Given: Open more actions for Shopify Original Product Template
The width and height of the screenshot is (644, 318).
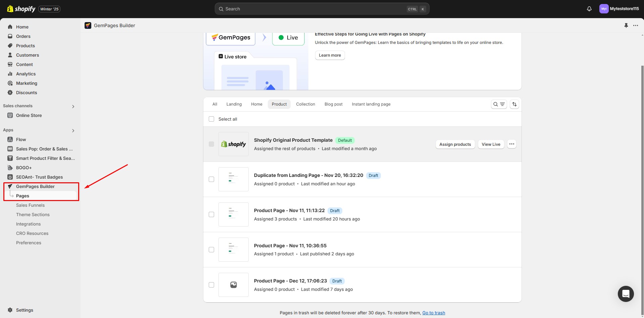Looking at the screenshot, I should [511, 144].
